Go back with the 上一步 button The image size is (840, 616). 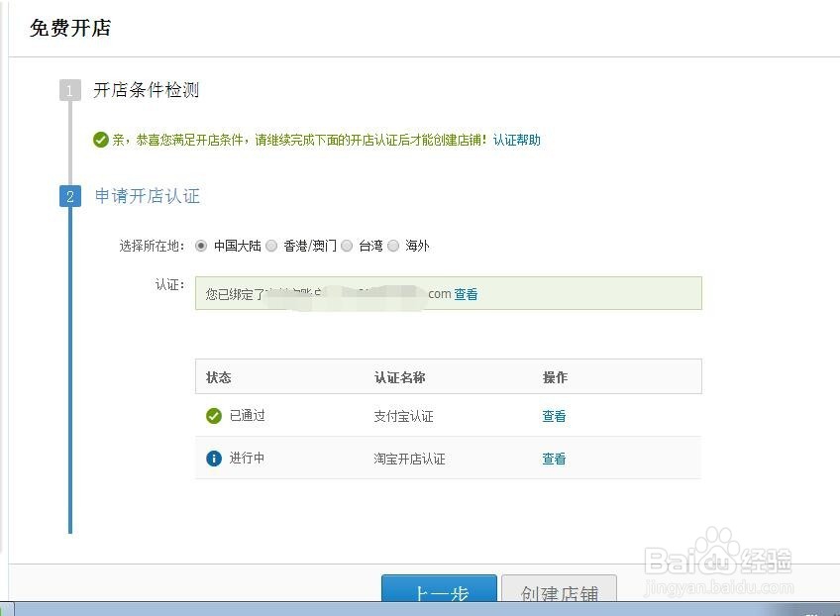click(439, 588)
